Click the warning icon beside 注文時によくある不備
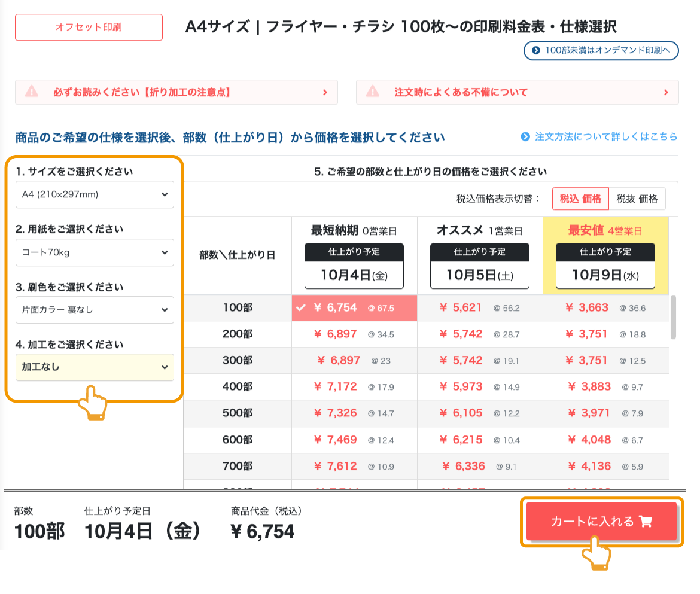Screen dimensions: 700x594 pyautogui.click(x=374, y=92)
